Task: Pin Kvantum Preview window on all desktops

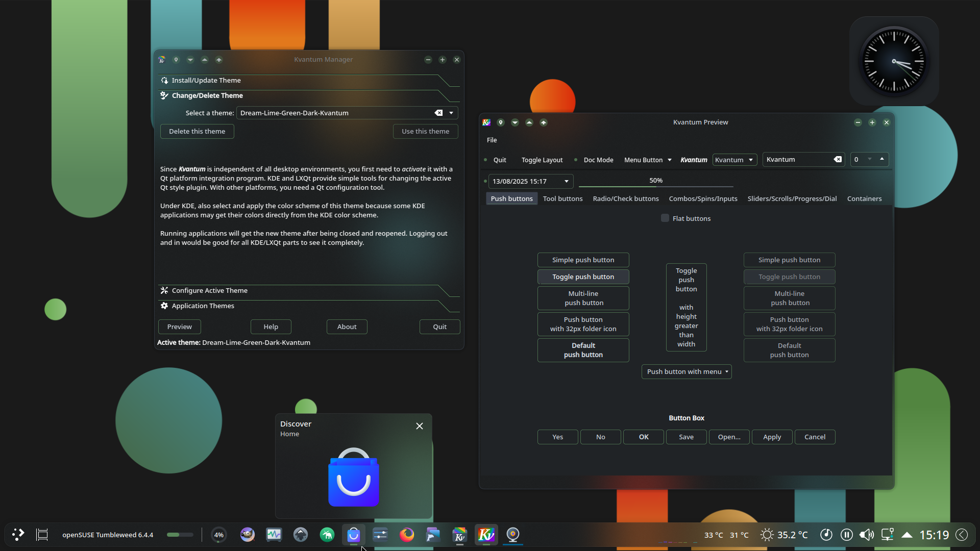Action: pos(501,122)
